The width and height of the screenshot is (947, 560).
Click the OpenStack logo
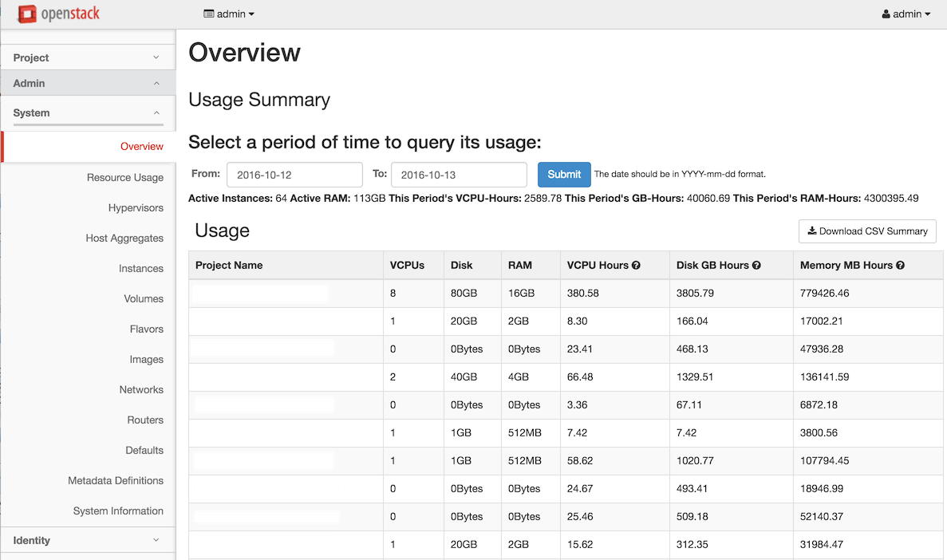click(x=59, y=14)
